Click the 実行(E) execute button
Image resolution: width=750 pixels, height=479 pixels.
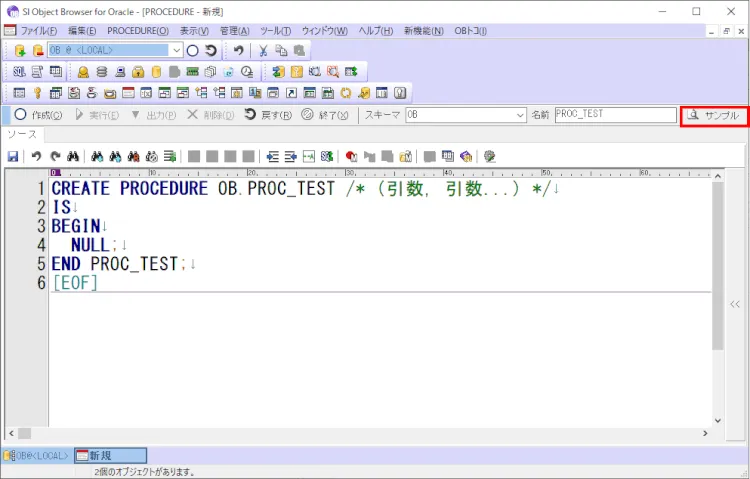pos(97,115)
